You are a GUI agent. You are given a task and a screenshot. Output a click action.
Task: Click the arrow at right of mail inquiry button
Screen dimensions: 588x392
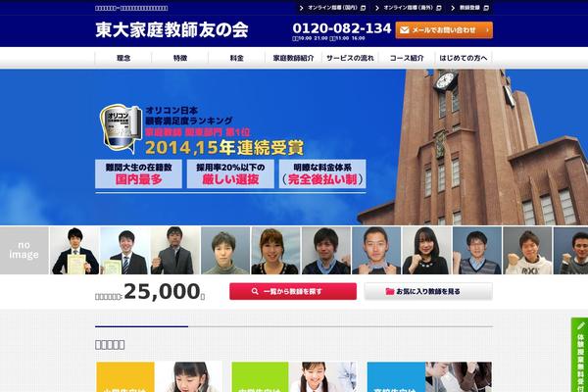pos(487,30)
